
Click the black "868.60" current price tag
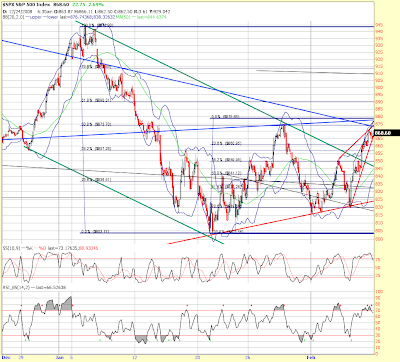387,133
